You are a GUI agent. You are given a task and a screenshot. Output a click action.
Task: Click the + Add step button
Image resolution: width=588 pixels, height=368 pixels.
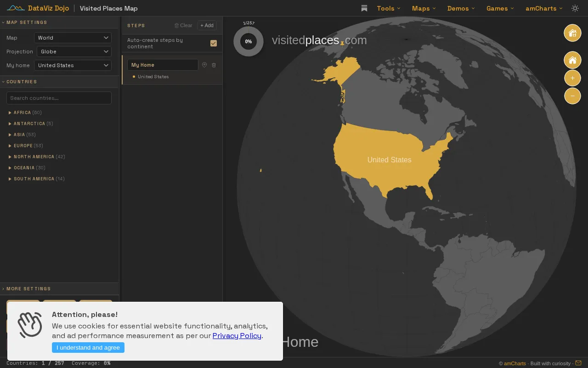click(x=207, y=25)
